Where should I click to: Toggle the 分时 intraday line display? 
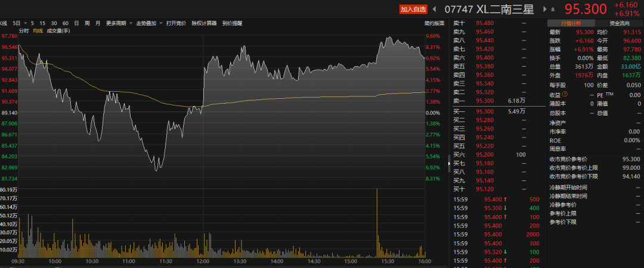click(24, 31)
